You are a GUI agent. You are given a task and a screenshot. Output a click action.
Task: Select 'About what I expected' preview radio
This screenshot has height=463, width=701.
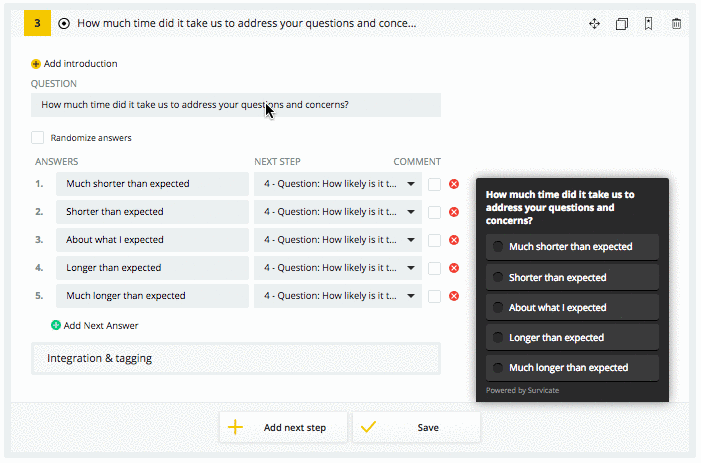[498, 307]
